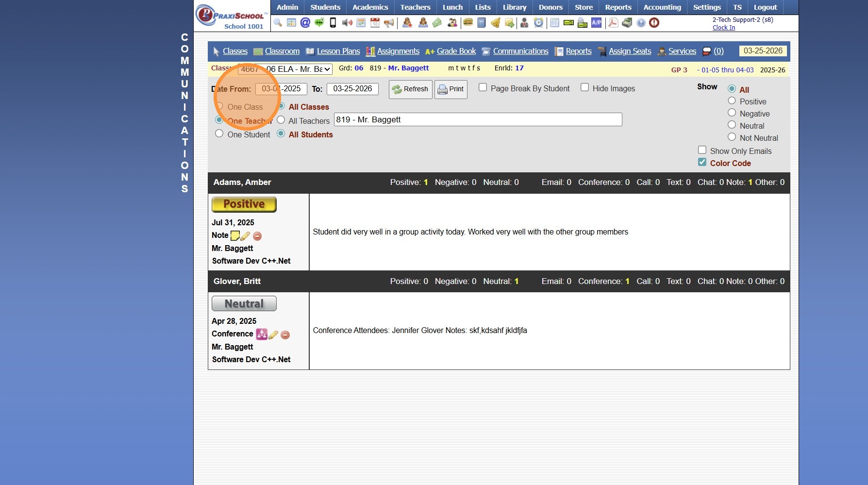Open the green money bills icon
Image resolution: width=868 pixels, height=485 pixels.
click(437, 23)
